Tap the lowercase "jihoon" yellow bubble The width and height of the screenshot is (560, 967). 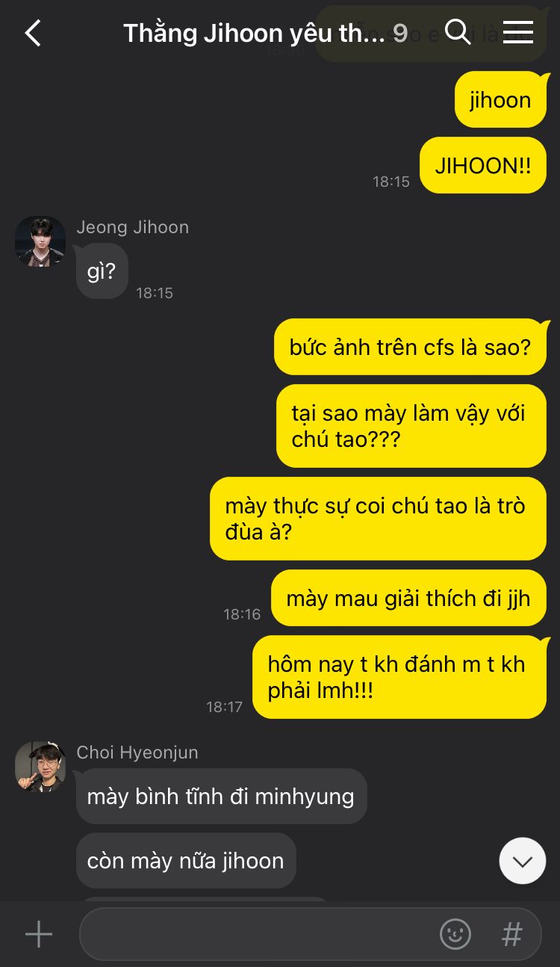pyautogui.click(x=500, y=100)
